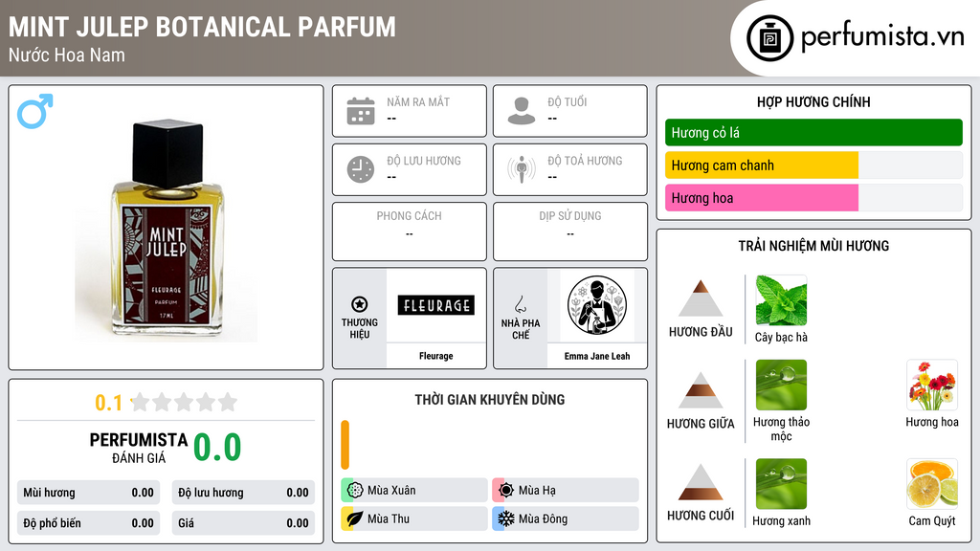The width and height of the screenshot is (980, 551).
Task: Click the Perfumista đánh giá label
Action: 139,448
